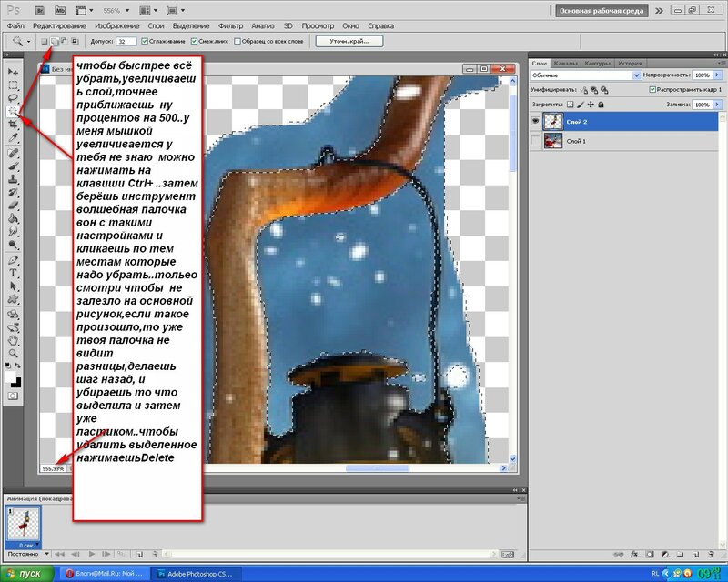The image size is (728, 582).
Task: Open layer style fx menu
Action: point(634,554)
